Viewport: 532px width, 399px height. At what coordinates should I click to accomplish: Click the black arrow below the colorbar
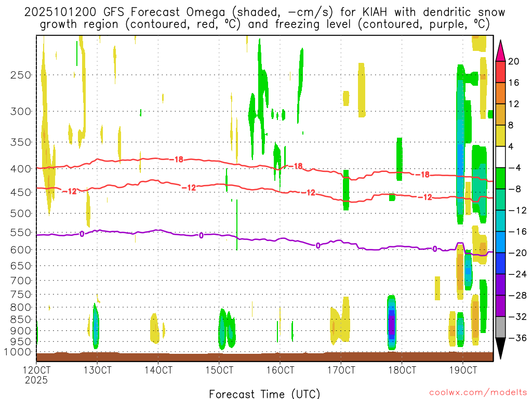click(500, 348)
